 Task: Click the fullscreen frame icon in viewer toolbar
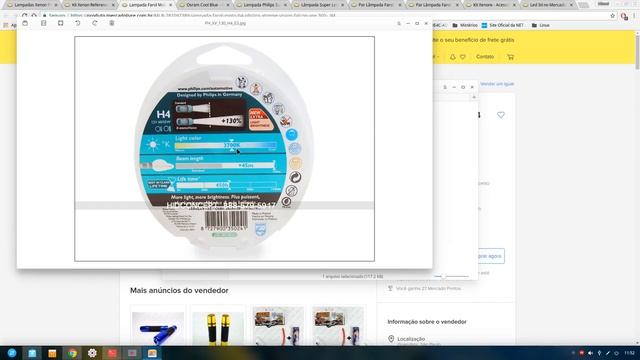click(60, 23)
